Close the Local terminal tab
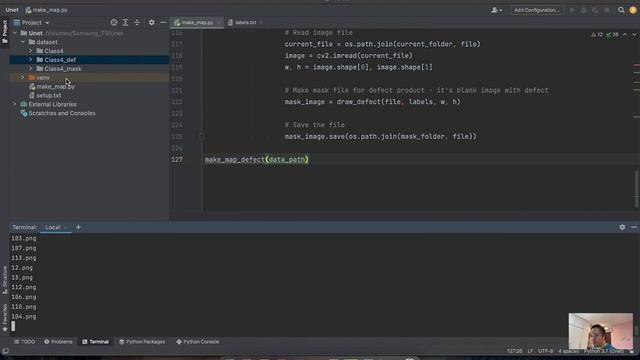Image resolution: width=640 pixels, height=360 pixels. [x=65, y=227]
